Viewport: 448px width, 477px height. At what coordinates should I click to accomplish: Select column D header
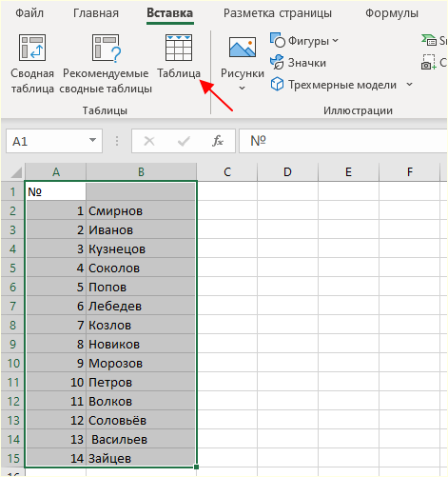click(x=287, y=172)
